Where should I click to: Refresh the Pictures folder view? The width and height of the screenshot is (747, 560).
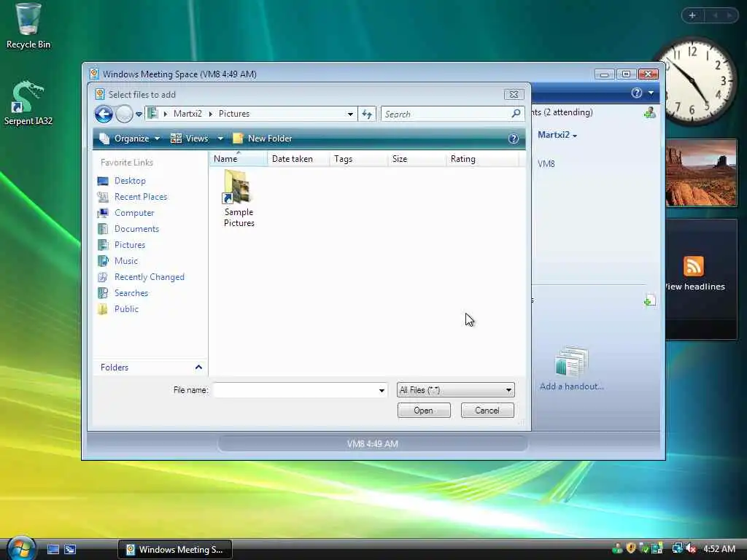367,114
